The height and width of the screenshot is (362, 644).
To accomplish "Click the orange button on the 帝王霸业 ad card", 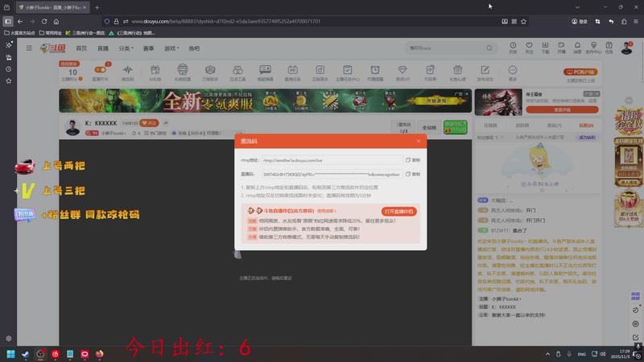I will [x=562, y=109].
